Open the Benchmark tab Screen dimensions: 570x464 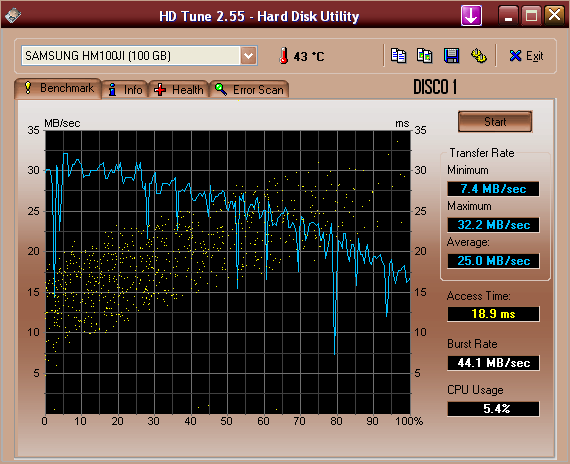tap(58, 88)
